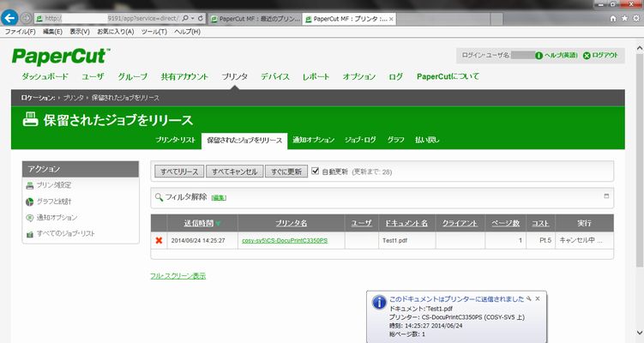Click the filter 編集 link
644x343 pixels.
coord(219,198)
